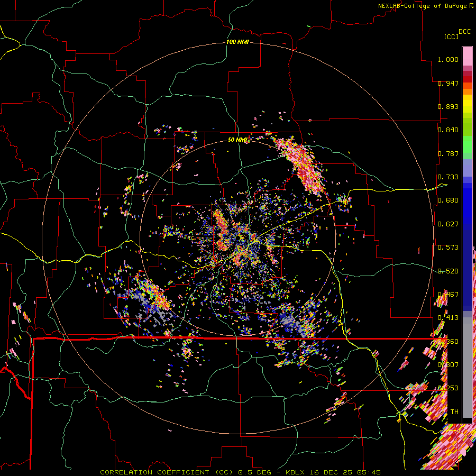Viewport: 476px width, 476px height.
Task: Click the 0.733 scale value
Action: pos(448,177)
